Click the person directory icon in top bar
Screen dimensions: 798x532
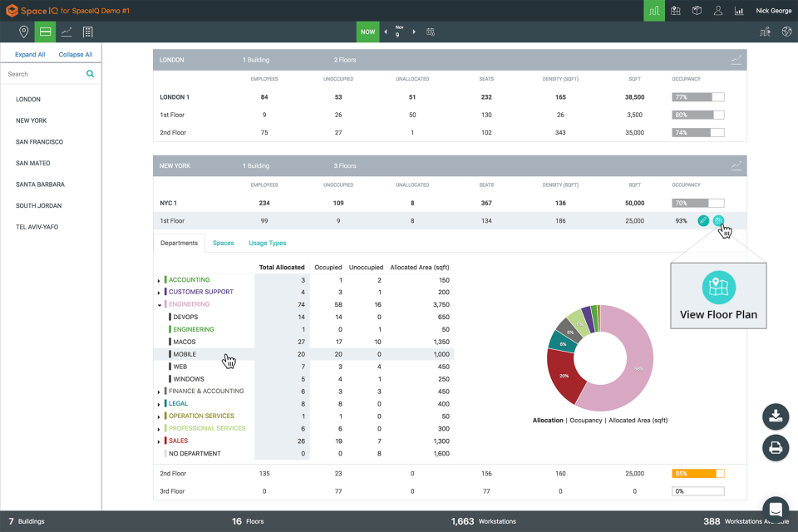[717, 10]
